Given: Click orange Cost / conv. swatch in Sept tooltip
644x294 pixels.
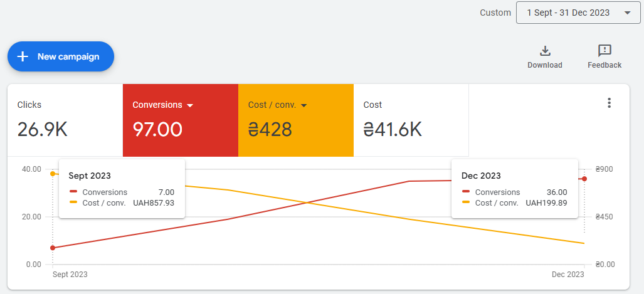Looking at the screenshot, I should [x=73, y=202].
